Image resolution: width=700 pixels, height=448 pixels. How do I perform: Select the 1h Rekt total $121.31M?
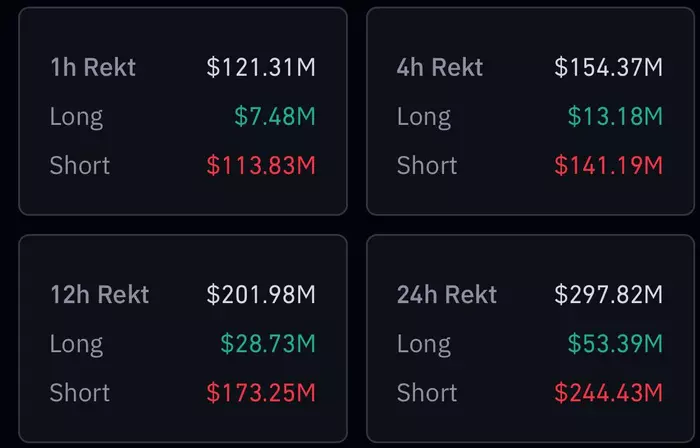[x=261, y=68]
